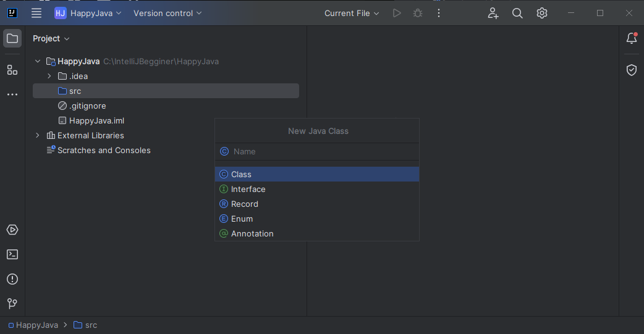Screen dimensions: 644x334
Task: Select the .idea folder row
Action: pos(166,77)
